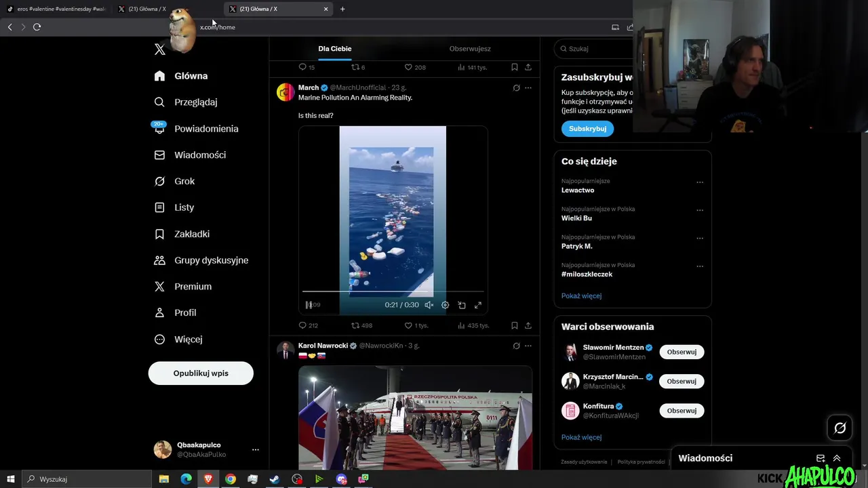Switch to the Dla Ciebie tab
Image resolution: width=868 pixels, height=488 pixels.
[x=335, y=49]
